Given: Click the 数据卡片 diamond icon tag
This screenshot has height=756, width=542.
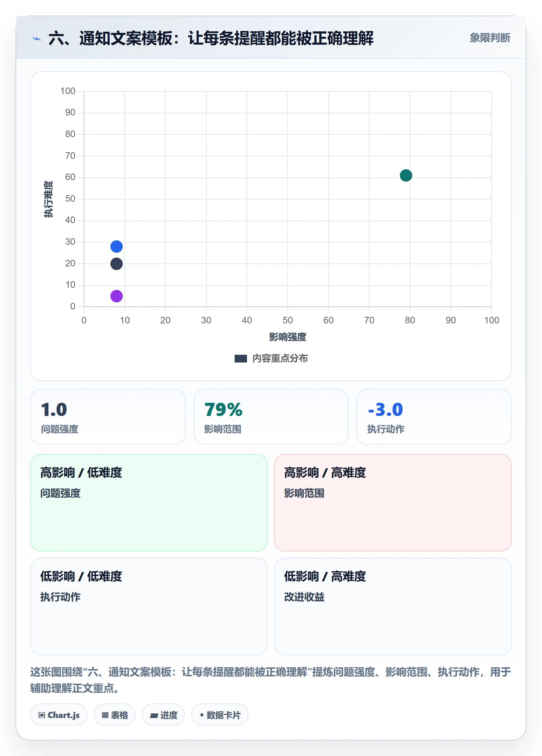Looking at the screenshot, I should point(220,715).
